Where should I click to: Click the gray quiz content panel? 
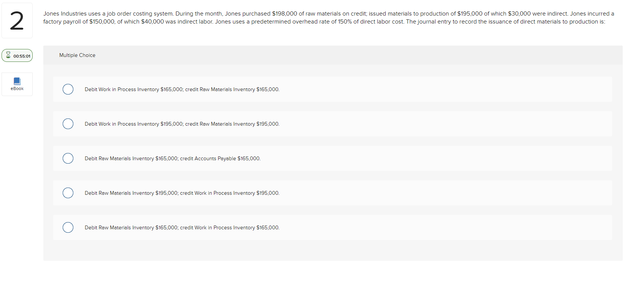332,251
